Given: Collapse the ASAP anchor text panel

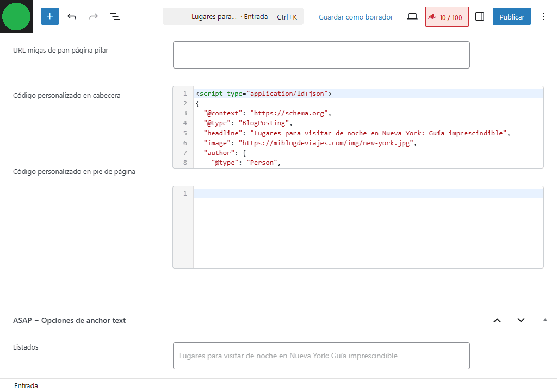Looking at the screenshot, I should tap(545, 320).
